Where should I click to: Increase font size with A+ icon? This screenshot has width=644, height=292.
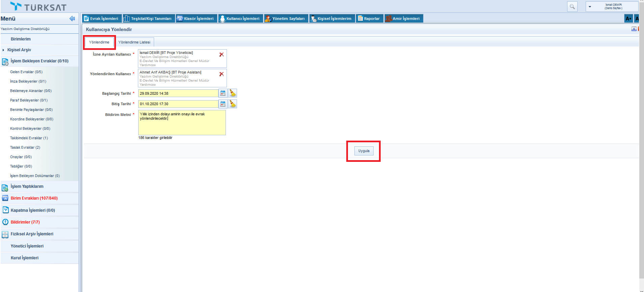[628, 19]
